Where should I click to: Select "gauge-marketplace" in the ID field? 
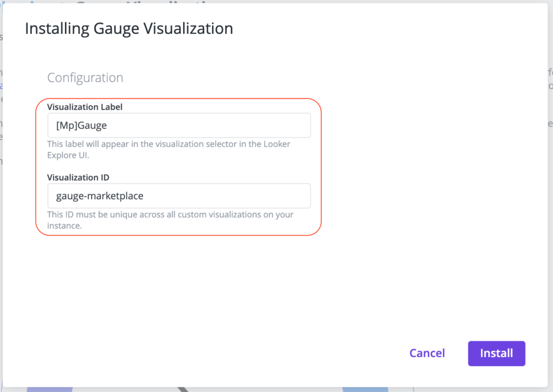[99, 196]
